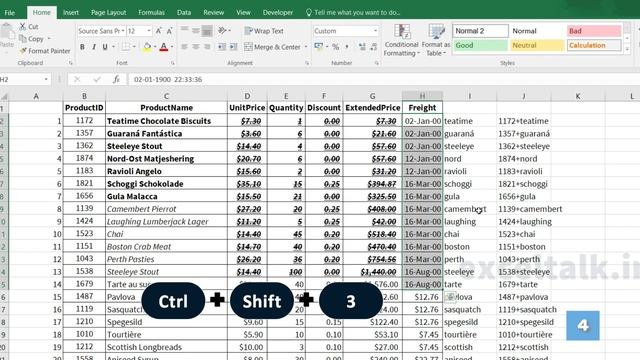Switch to the Developer tab
Image resolution: width=640 pixels, height=360 pixels.
coord(278,13)
